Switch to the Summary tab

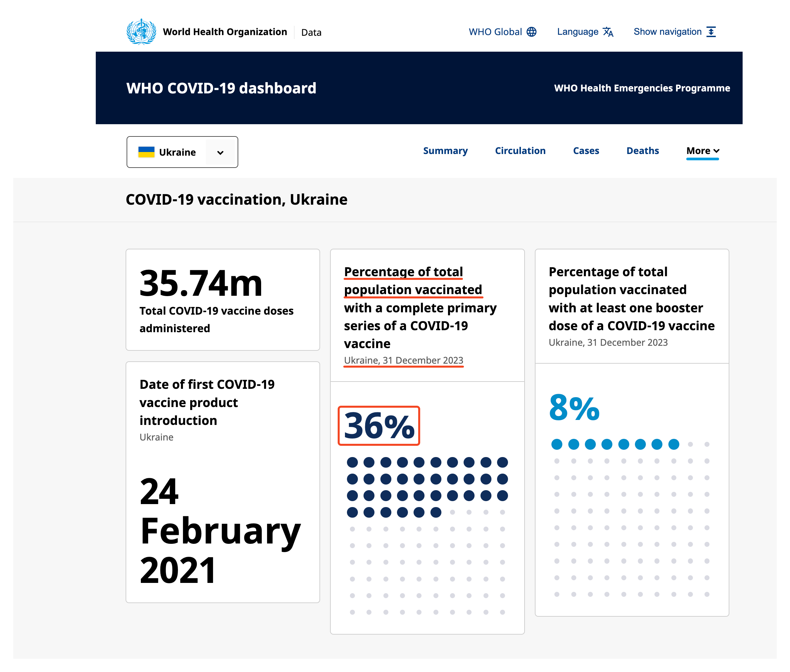point(445,150)
